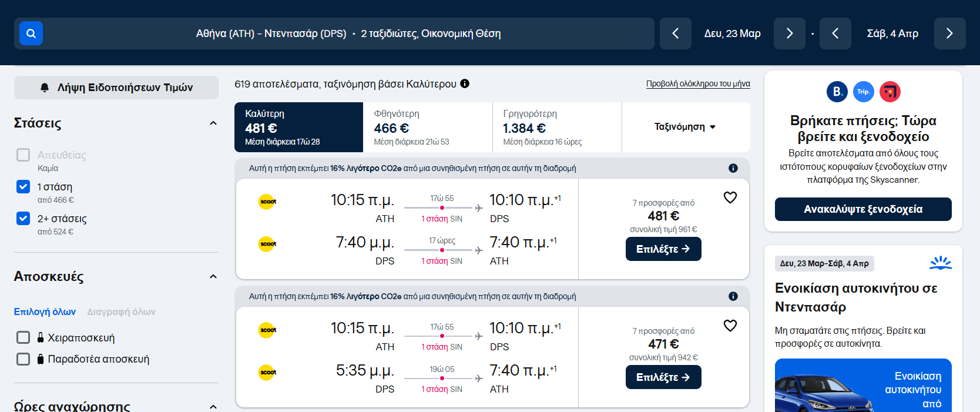
Task: Save the 481 € flight with heart icon
Action: point(730,197)
